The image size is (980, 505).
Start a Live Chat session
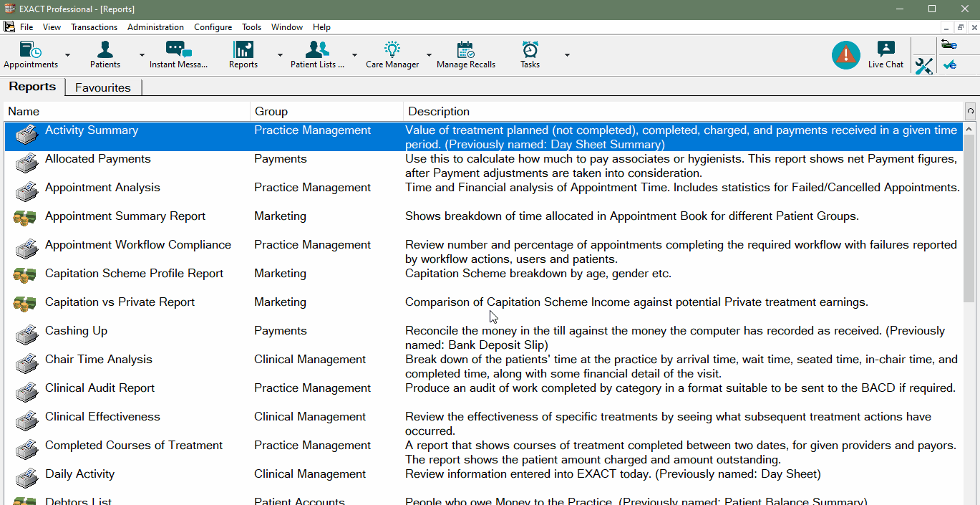click(886, 55)
